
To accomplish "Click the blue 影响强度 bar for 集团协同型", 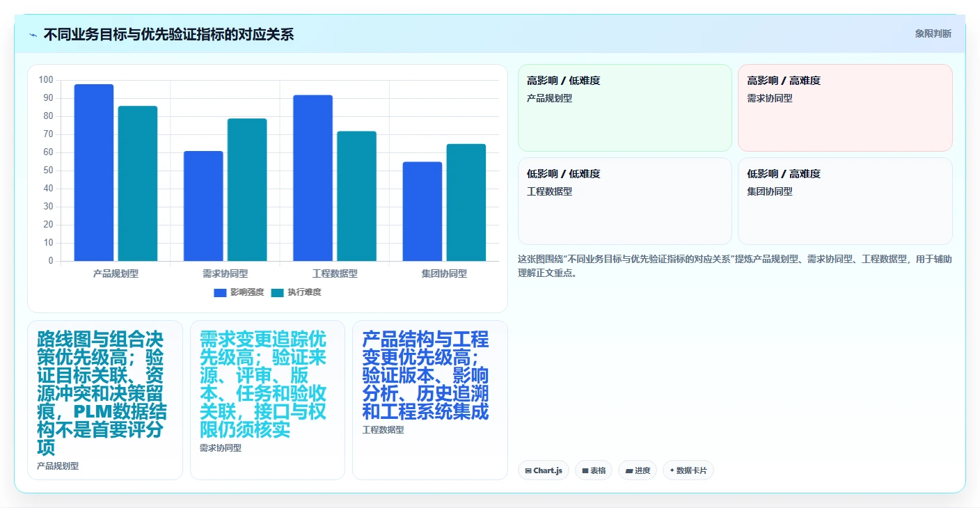I will coord(422,212).
